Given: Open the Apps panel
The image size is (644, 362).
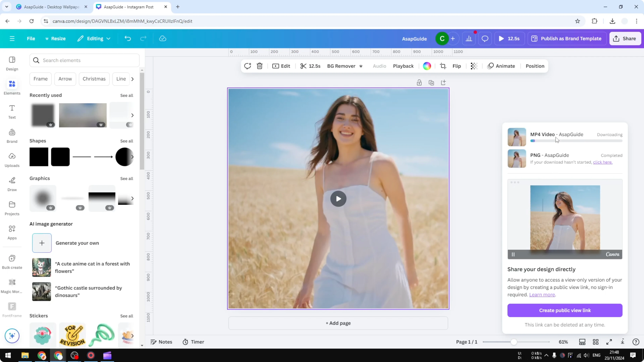Looking at the screenshot, I should tap(12, 232).
